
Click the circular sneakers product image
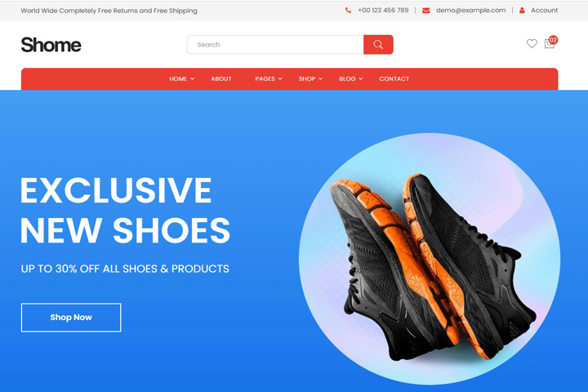pyautogui.click(x=430, y=259)
